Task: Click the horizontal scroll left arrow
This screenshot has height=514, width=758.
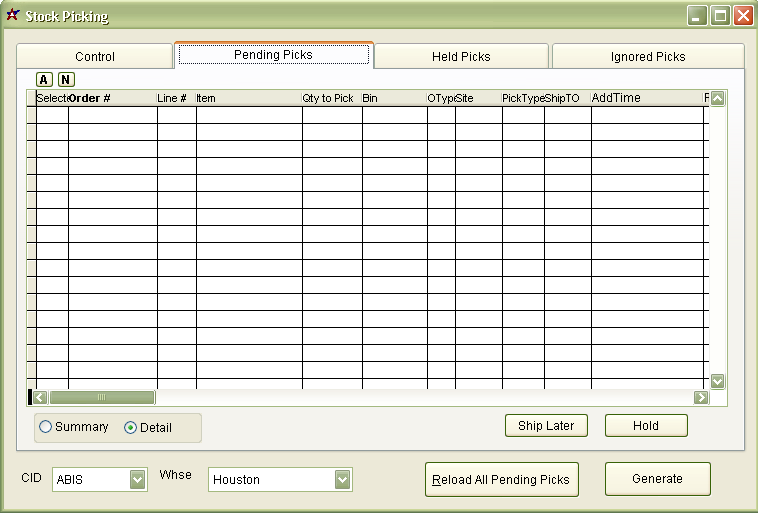Action: (42, 397)
